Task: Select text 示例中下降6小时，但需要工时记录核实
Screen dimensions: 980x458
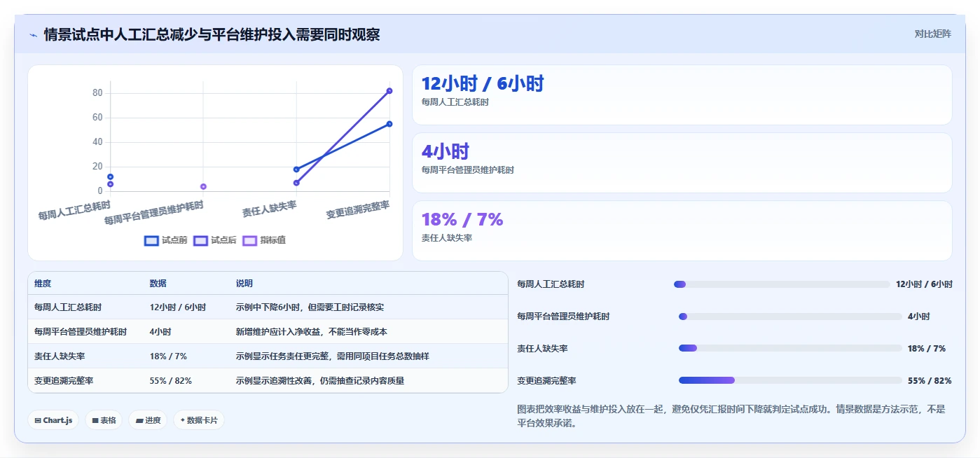Action: (310, 307)
